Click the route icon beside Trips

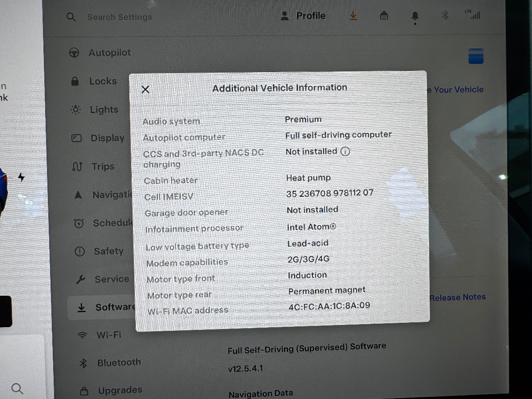point(77,167)
